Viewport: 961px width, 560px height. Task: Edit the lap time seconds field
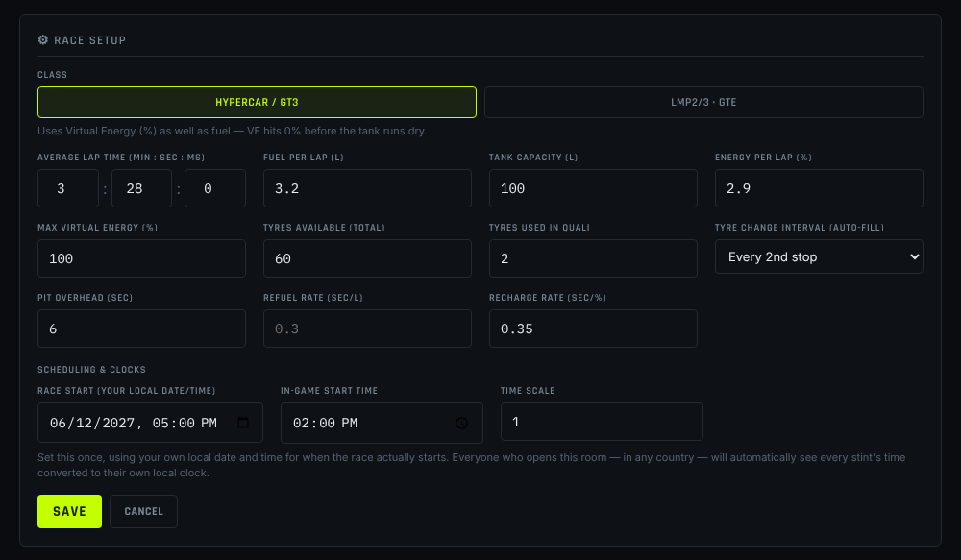click(141, 188)
